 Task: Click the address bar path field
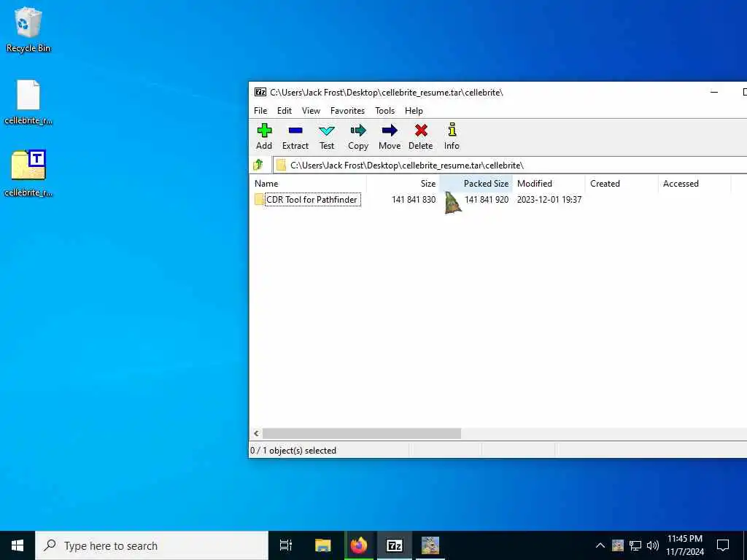point(510,166)
